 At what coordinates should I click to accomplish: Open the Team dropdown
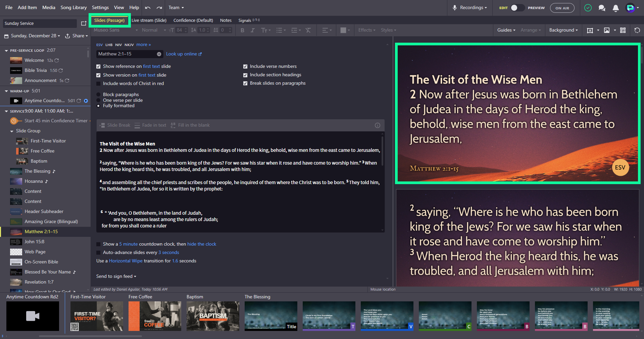[176, 7]
